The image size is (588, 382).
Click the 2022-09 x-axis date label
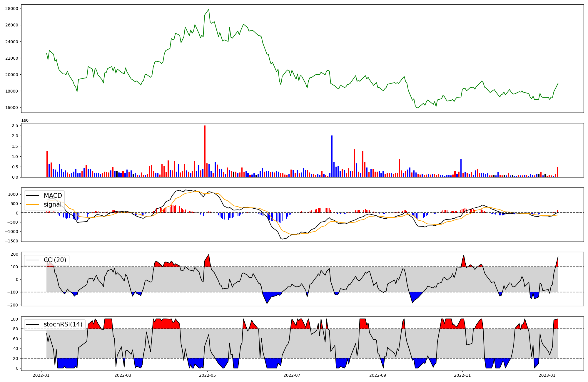point(377,375)
